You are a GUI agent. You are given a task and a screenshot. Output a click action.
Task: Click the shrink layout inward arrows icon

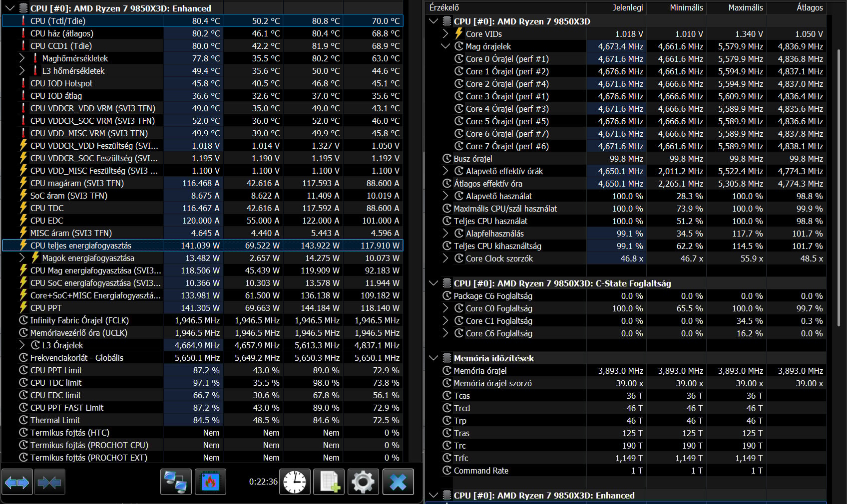click(x=49, y=482)
